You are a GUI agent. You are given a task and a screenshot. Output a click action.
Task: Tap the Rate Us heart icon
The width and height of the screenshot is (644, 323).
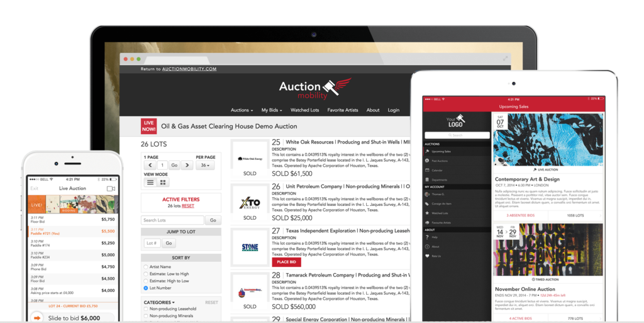coord(427,256)
